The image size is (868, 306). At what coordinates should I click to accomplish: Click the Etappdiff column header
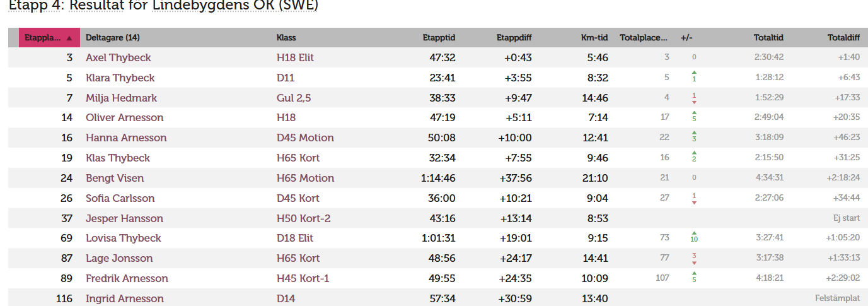[x=514, y=38]
